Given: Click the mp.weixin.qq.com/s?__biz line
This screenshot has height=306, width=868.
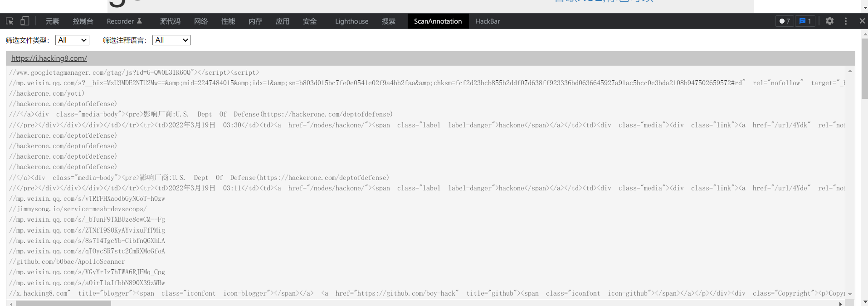Looking at the screenshot, I should 426,83.
